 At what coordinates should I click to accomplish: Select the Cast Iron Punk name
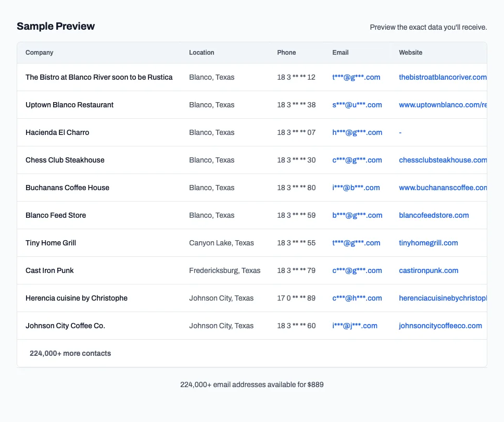click(49, 271)
